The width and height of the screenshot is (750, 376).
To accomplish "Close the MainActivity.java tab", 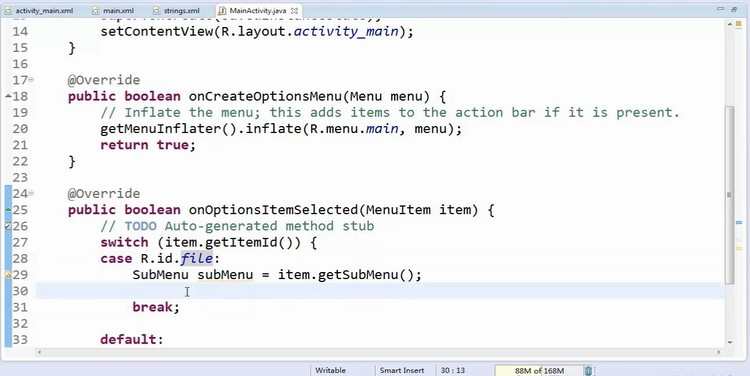I will (295, 11).
